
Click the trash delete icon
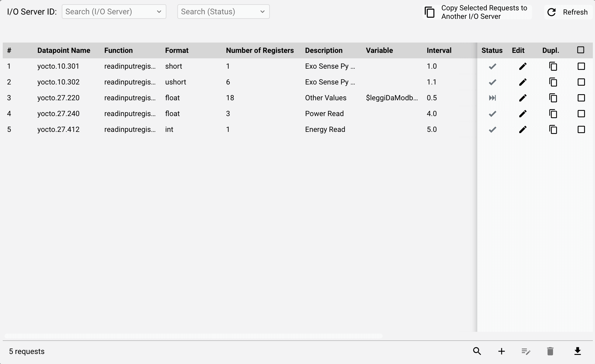(x=550, y=351)
